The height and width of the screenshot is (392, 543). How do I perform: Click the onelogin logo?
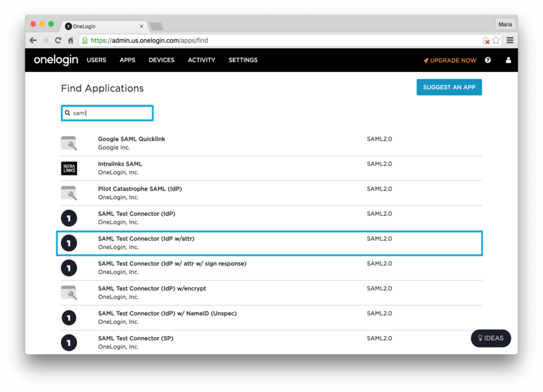pyautogui.click(x=56, y=60)
